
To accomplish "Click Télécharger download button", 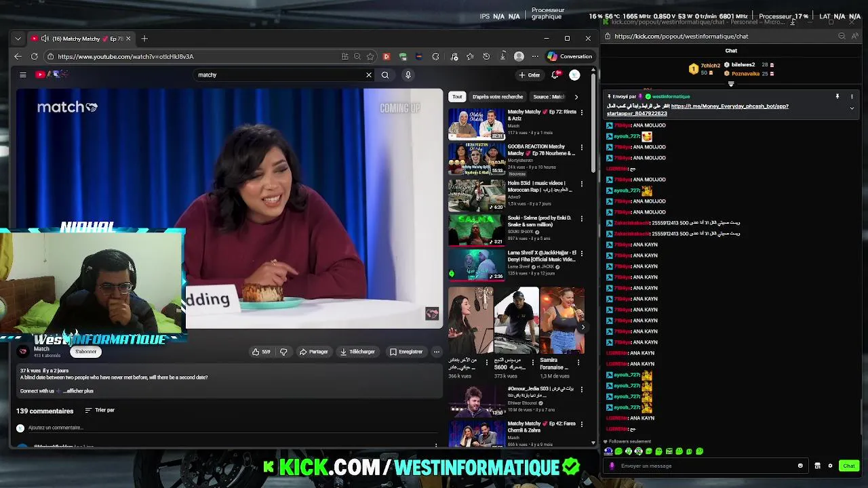I will pyautogui.click(x=357, y=352).
